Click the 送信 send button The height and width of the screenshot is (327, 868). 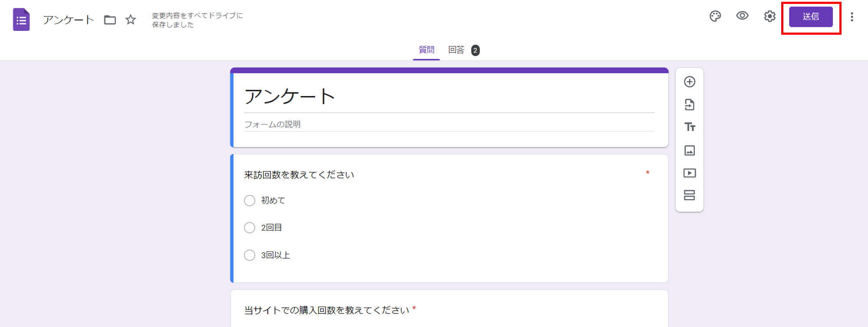[811, 17]
